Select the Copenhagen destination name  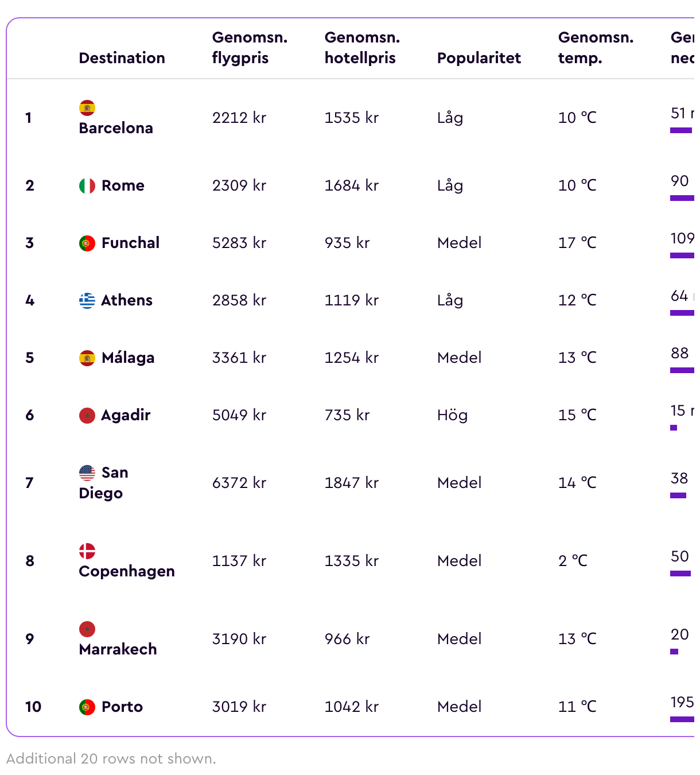tap(127, 571)
